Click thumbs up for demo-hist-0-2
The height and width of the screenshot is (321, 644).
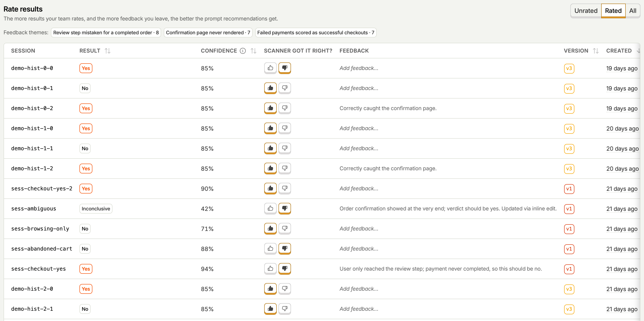tap(270, 108)
